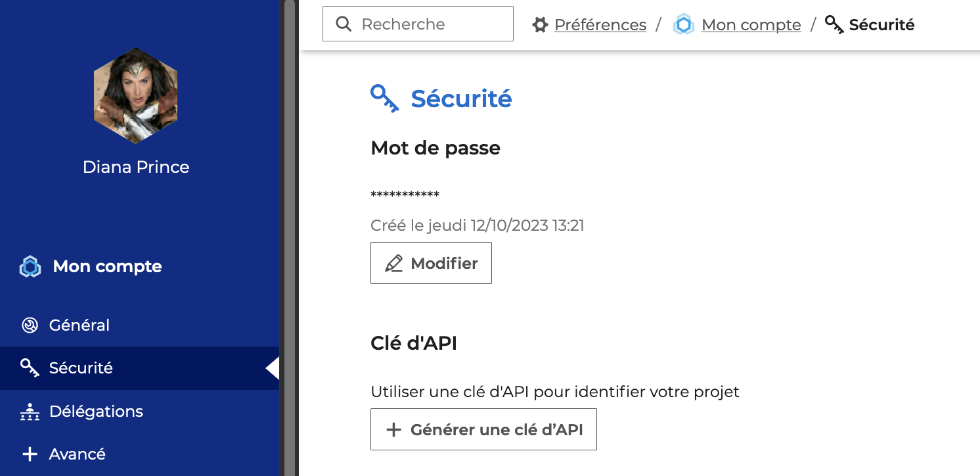Click the Mon compte hexagon icon in sidebar
Screen dimensions: 980x476
coord(30,266)
